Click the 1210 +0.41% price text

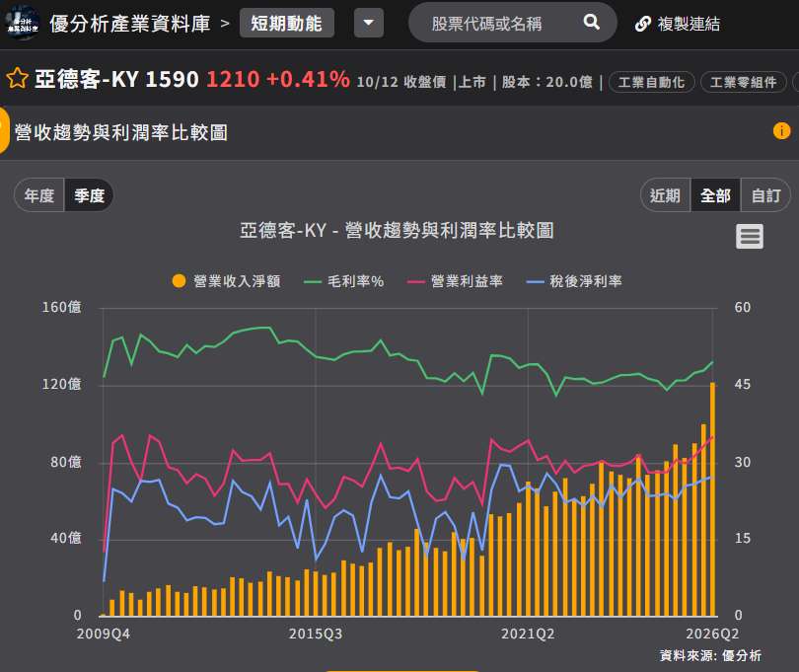pos(278,79)
